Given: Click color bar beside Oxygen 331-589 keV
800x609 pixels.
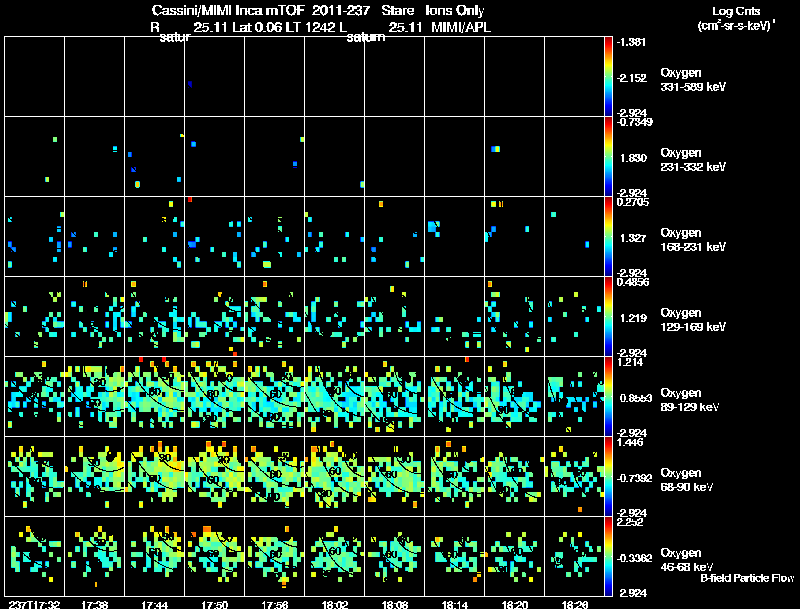Looking at the screenshot, I should pos(608,77).
